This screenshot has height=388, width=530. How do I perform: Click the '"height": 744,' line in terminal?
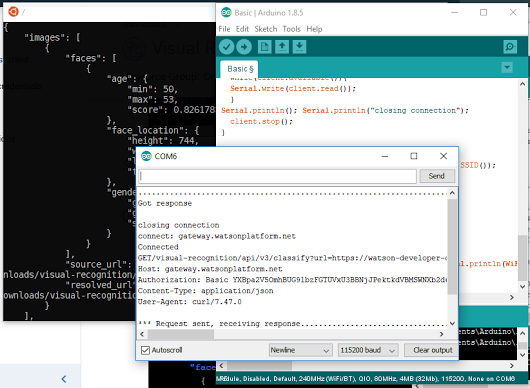[x=163, y=141]
